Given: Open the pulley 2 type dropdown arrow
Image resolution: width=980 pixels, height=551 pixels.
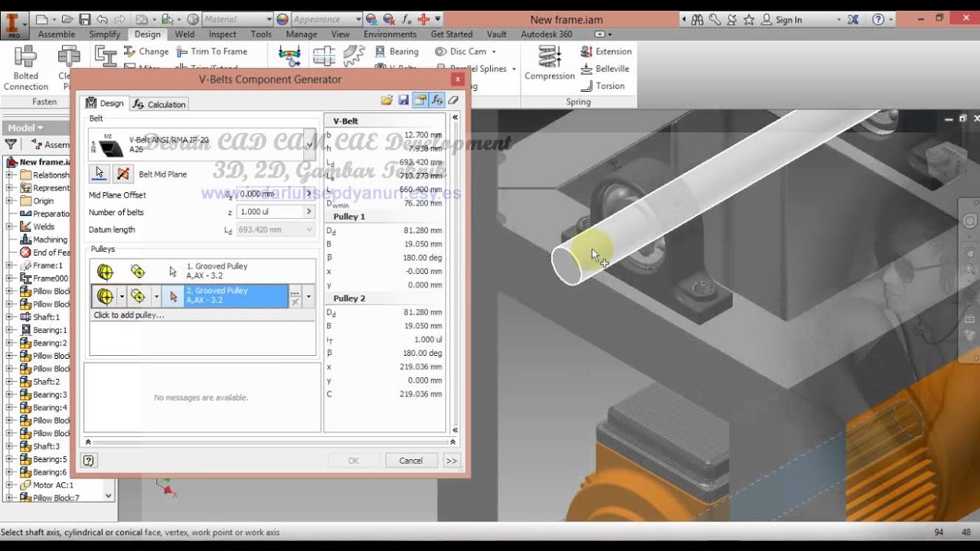Looking at the screenshot, I should coord(122,296).
